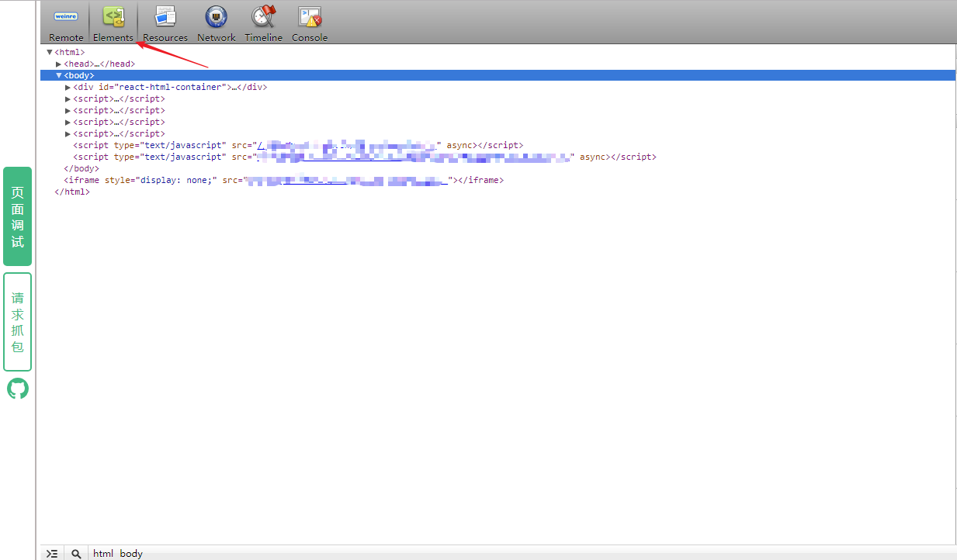Click the html breadcrumb in status bar
Viewport: 957px width, 560px height.
click(103, 553)
